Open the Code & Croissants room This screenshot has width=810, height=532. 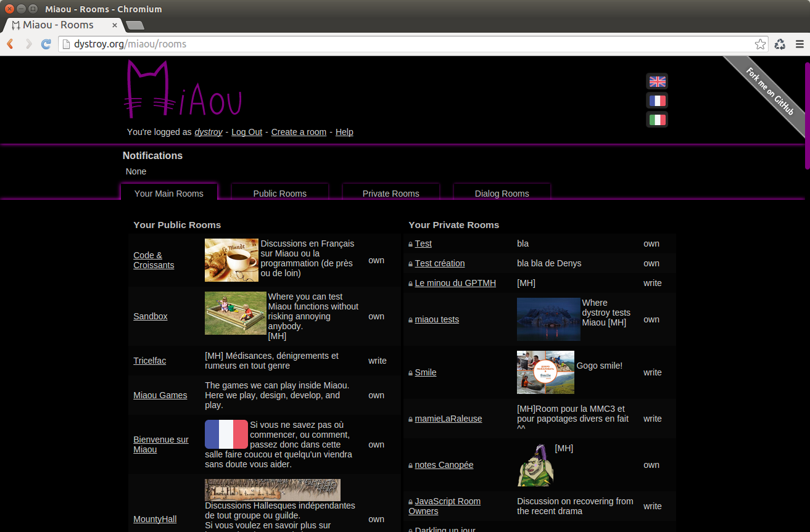point(154,260)
